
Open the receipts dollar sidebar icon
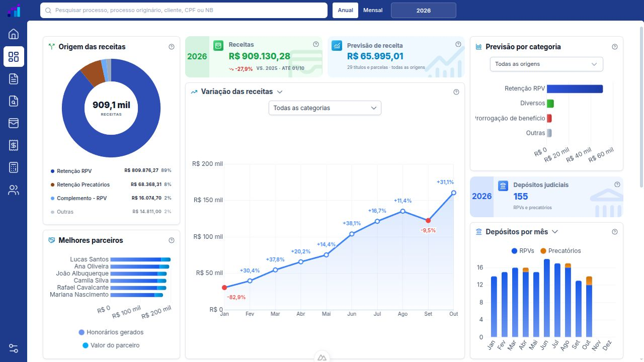pos(14,145)
